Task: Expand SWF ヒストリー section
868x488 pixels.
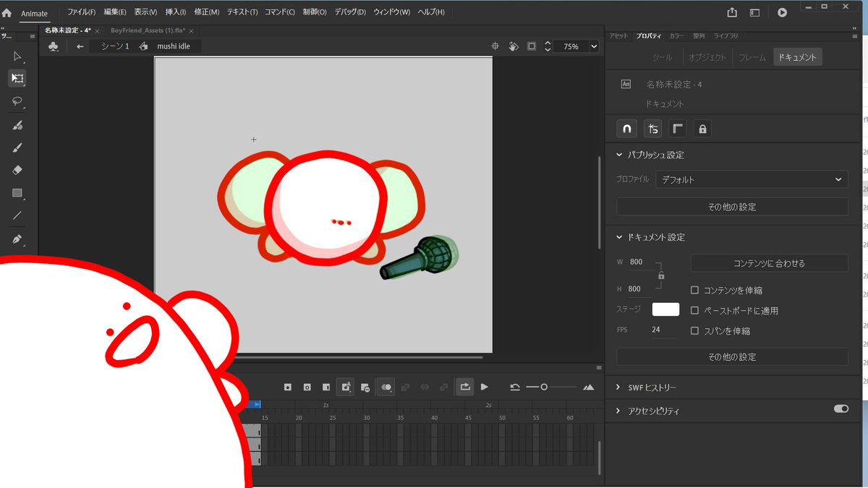Action: point(619,388)
